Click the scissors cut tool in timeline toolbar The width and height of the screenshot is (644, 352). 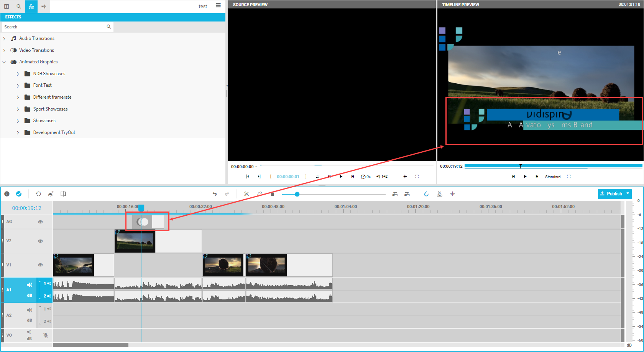click(x=246, y=194)
